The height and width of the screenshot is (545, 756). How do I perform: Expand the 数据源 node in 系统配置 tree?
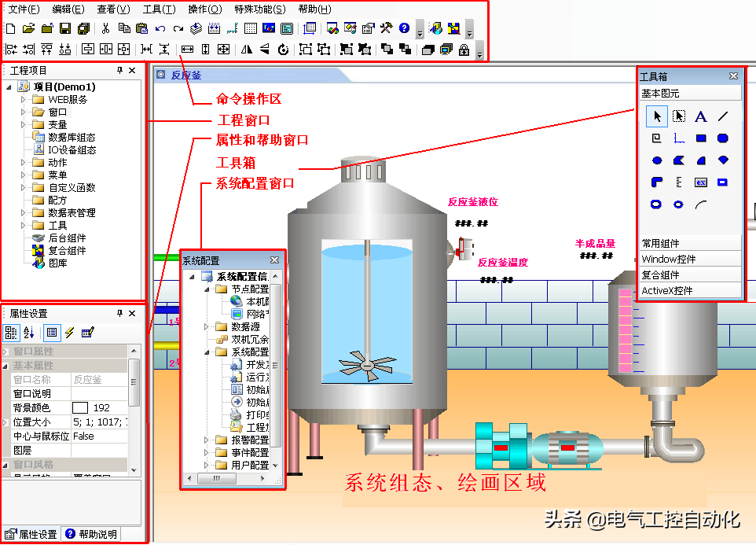click(205, 327)
